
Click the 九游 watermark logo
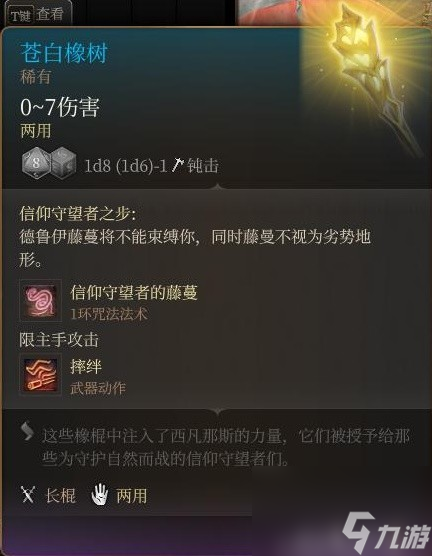coord(385,532)
